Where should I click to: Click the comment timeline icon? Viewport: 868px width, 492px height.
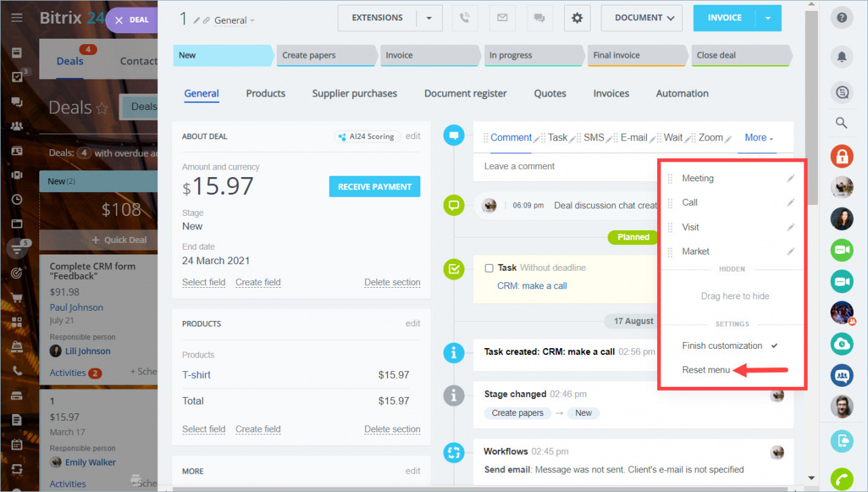point(454,136)
